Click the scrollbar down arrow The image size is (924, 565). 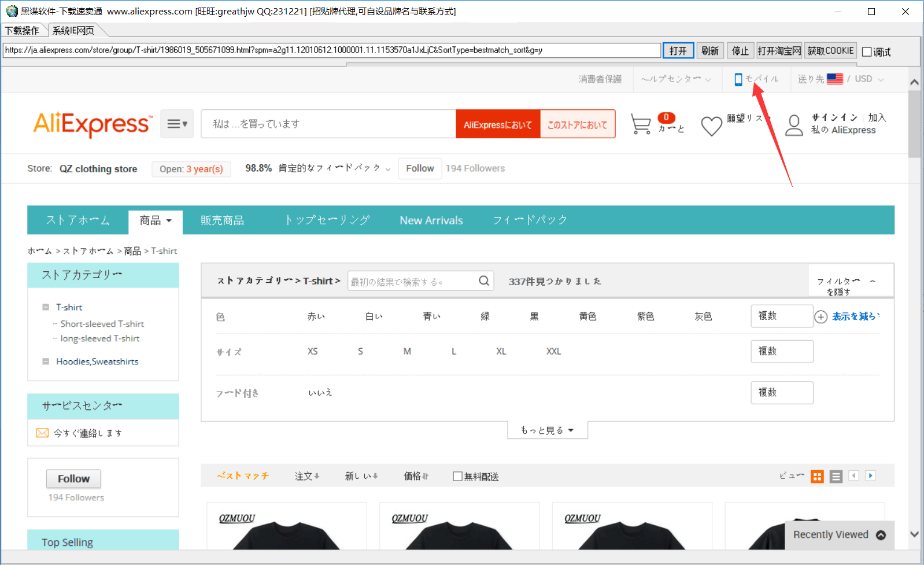(914, 534)
